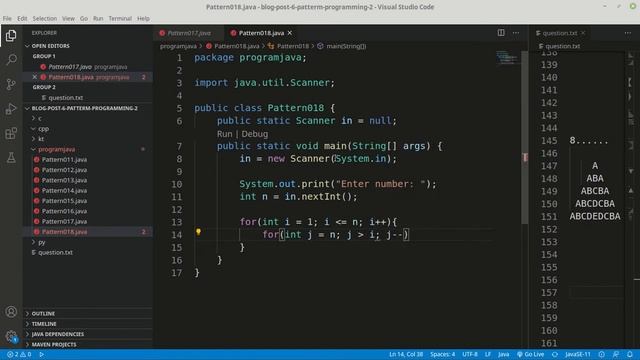Click the Split Editor icon

[501, 33]
